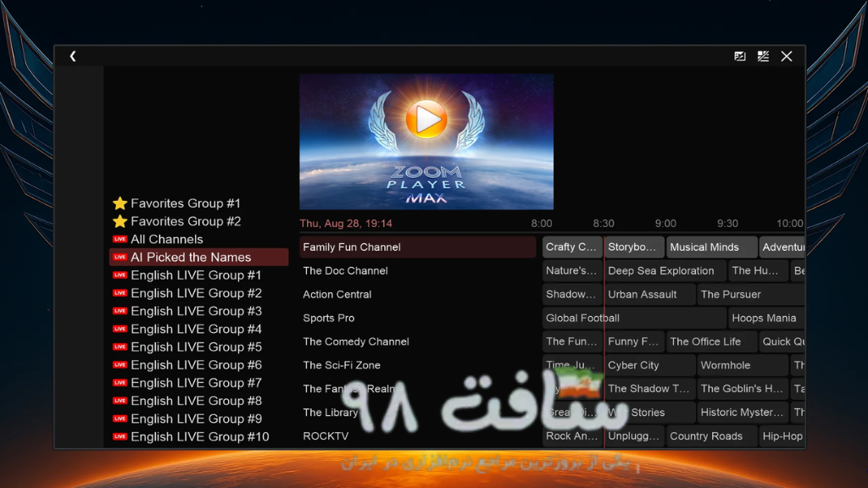The width and height of the screenshot is (868, 488).
Task: Select the Family Fun Channel row
Action: (x=418, y=247)
